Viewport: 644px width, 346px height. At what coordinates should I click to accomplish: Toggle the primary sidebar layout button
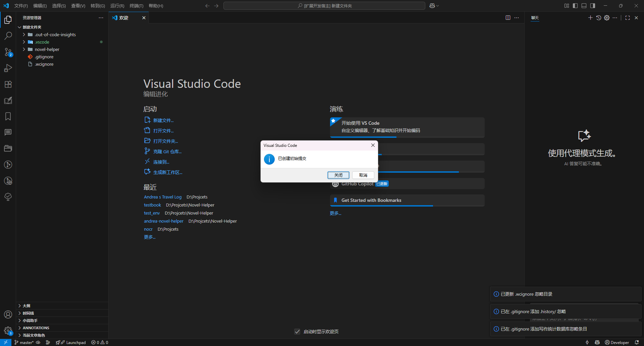(575, 6)
